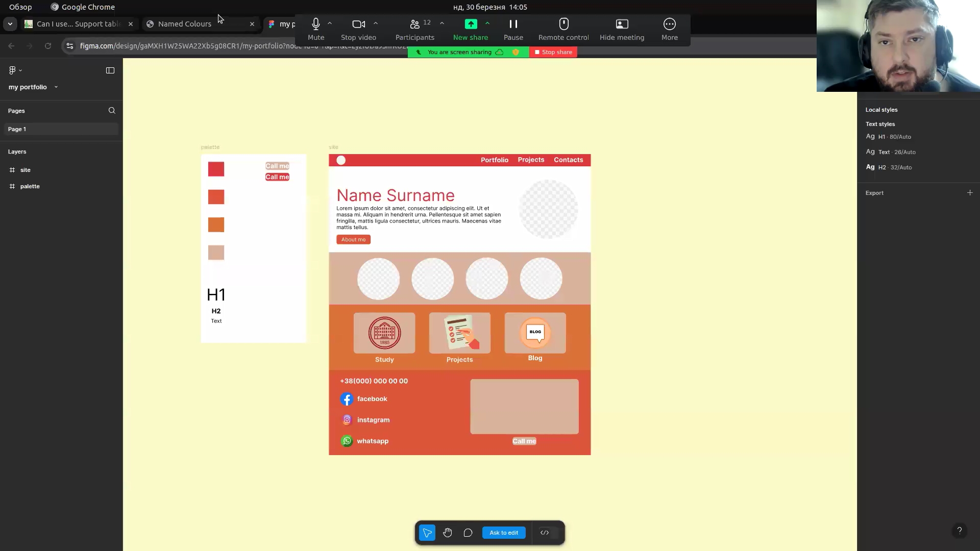Image resolution: width=980 pixels, height=551 pixels.
Task: Click the Ask to edit button
Action: [x=504, y=533]
